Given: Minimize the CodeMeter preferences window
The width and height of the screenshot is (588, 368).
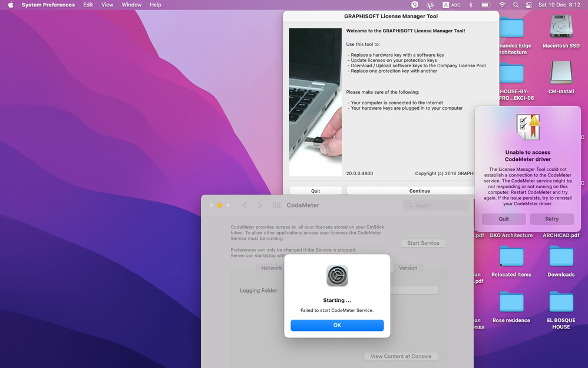Looking at the screenshot, I should [220, 205].
